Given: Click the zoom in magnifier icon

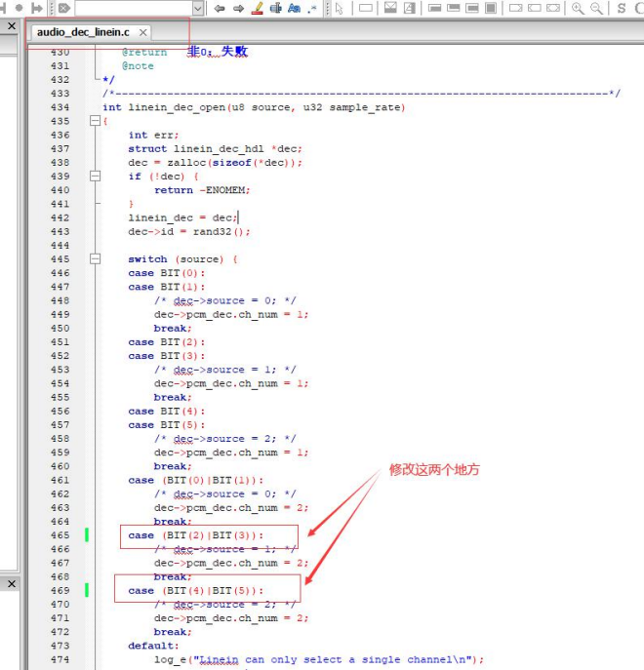Looking at the screenshot, I should click(578, 8).
